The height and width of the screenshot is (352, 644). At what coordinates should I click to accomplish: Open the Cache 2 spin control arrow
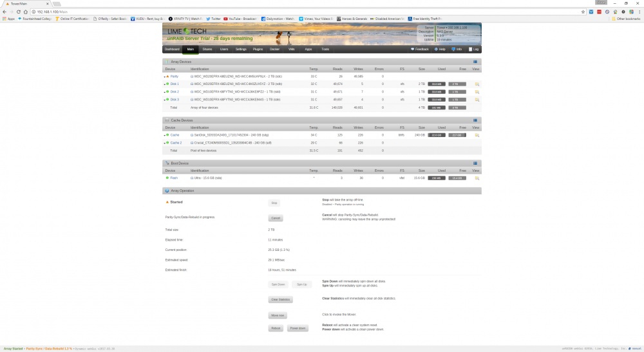coord(165,143)
